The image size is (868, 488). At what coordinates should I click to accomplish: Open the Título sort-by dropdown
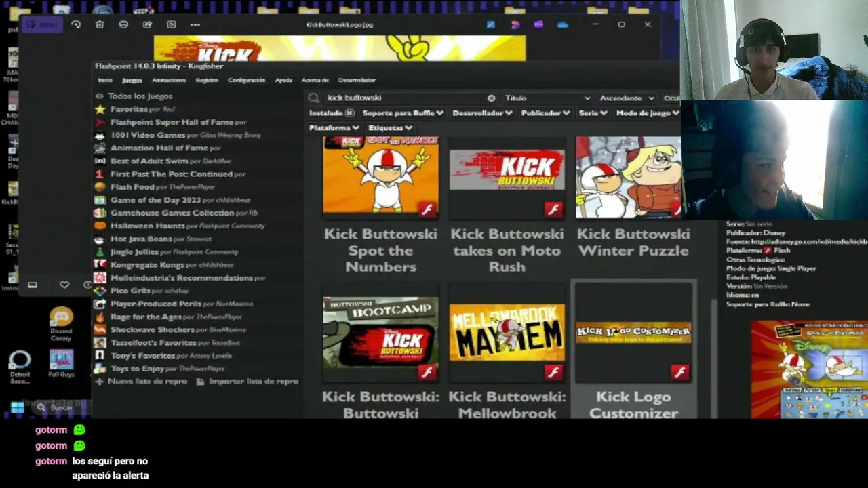pyautogui.click(x=547, y=98)
